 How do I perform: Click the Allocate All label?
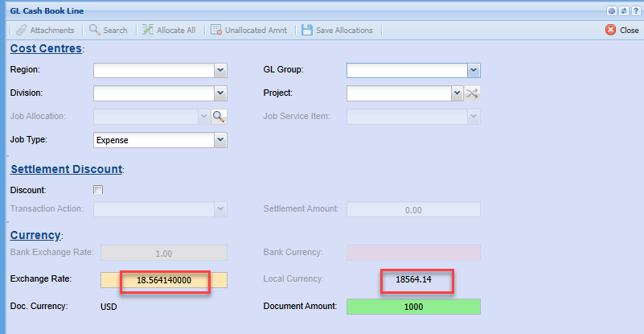coord(176,30)
